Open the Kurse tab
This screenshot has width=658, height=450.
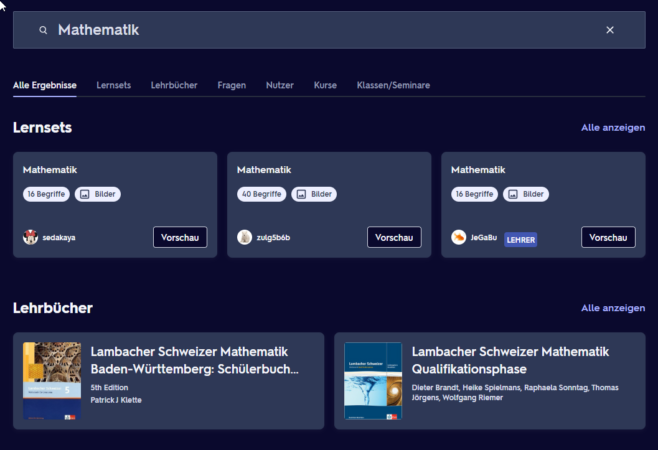click(325, 85)
